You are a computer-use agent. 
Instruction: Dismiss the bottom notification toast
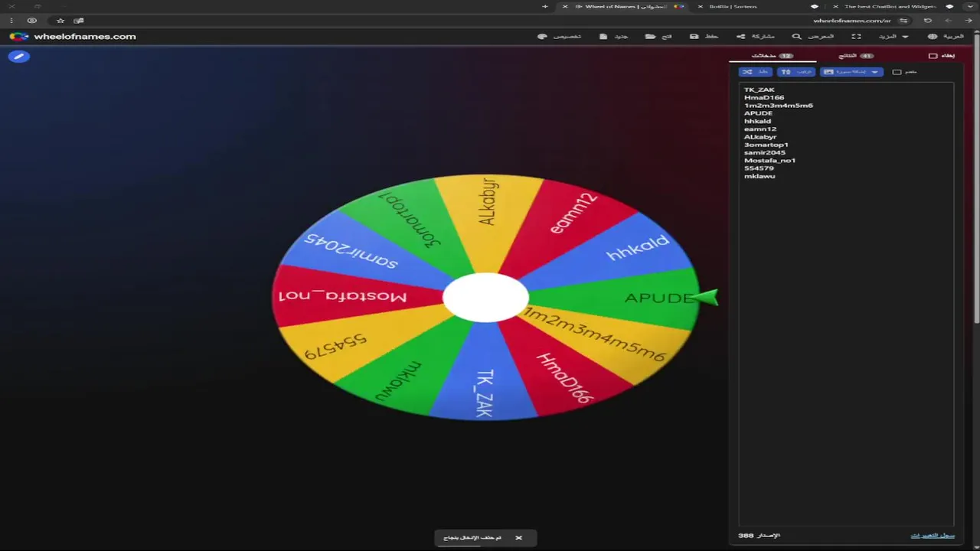tap(518, 538)
